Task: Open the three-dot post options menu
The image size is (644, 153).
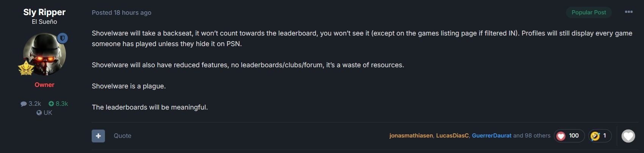Action: click(x=629, y=12)
